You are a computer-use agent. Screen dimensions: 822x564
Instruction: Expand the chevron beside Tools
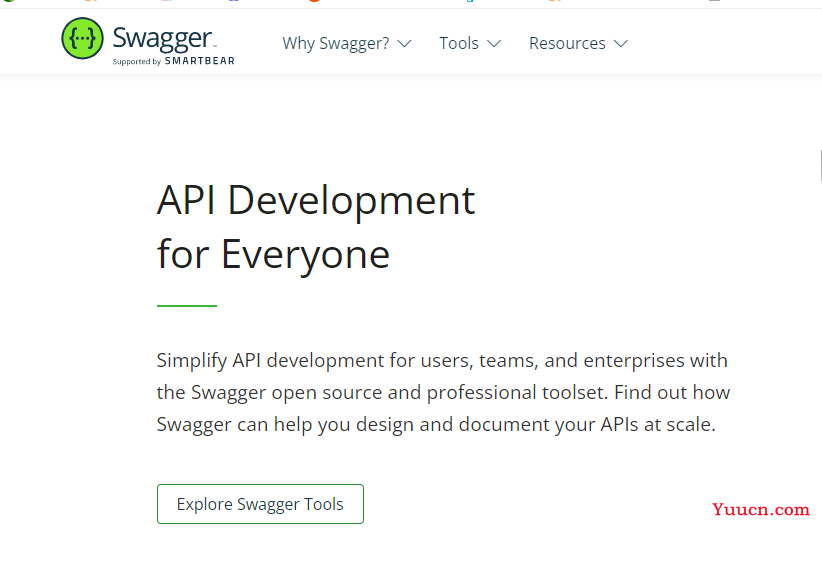(494, 44)
